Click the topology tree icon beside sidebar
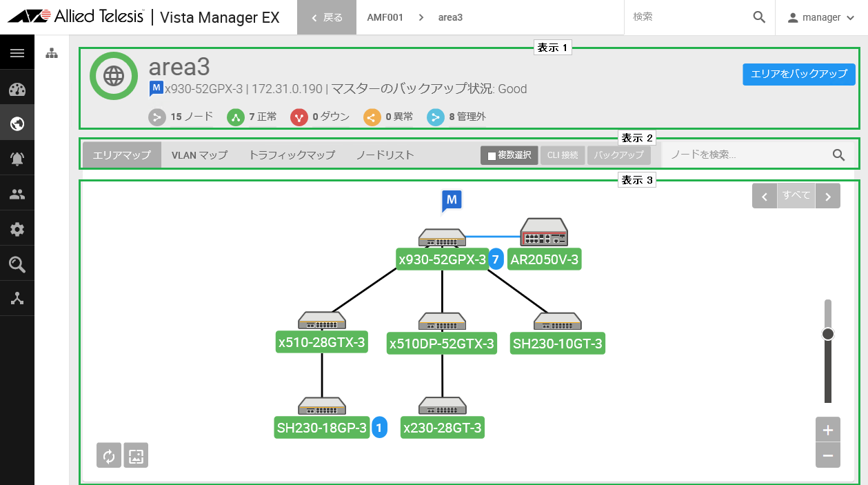This screenshot has width=868, height=485. pos(52,53)
